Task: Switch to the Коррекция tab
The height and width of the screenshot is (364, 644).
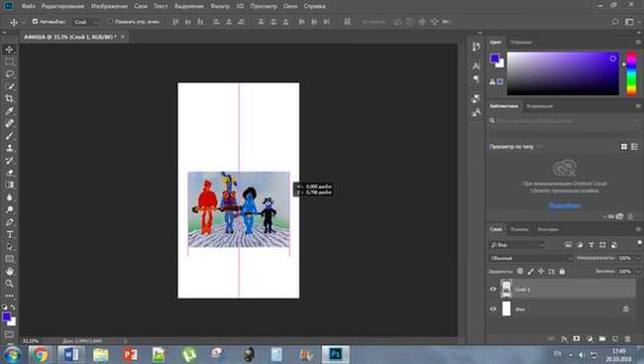Action: (x=540, y=106)
